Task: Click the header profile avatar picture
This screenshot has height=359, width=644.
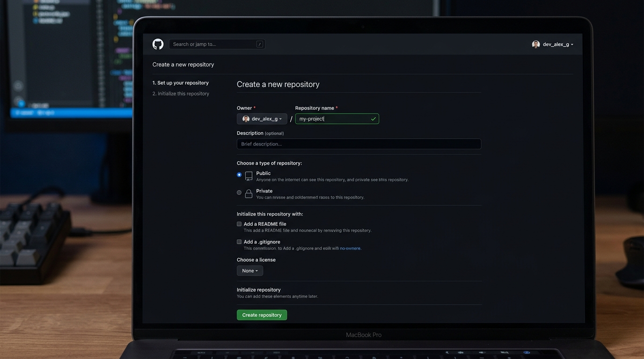Action: (536, 44)
